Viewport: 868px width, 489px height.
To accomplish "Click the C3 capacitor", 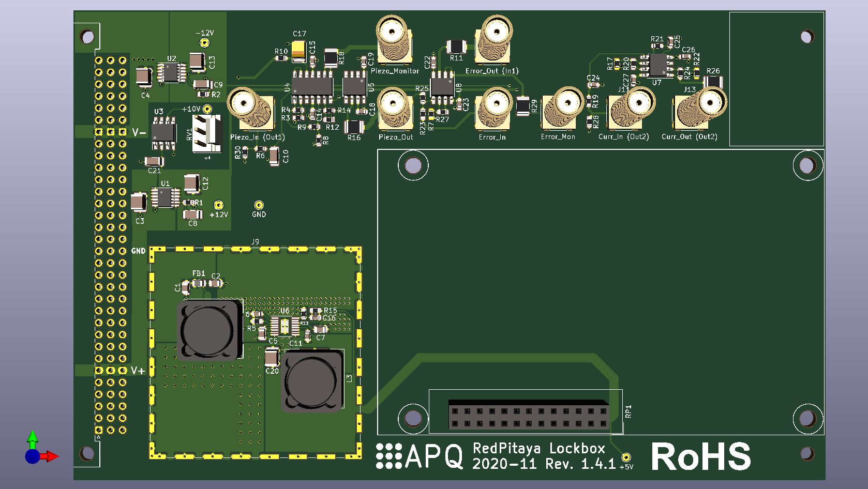I will tap(138, 202).
